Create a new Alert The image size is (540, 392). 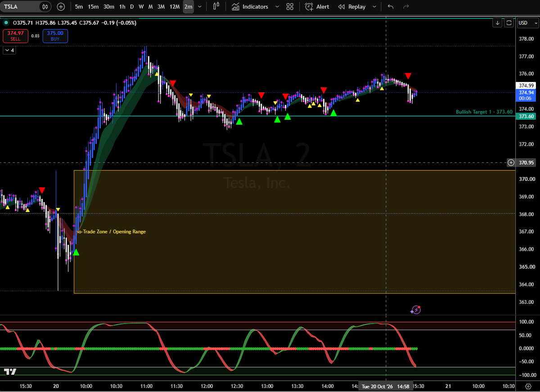317,7
